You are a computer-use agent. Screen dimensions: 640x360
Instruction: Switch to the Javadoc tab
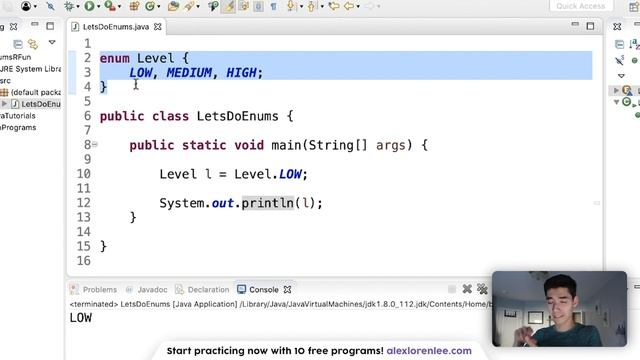click(x=147, y=289)
